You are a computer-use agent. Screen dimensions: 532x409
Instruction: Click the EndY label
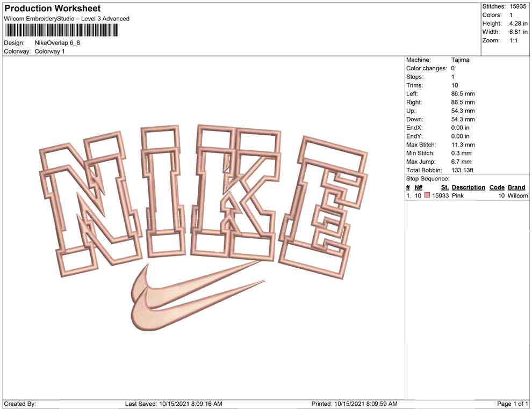tap(414, 136)
